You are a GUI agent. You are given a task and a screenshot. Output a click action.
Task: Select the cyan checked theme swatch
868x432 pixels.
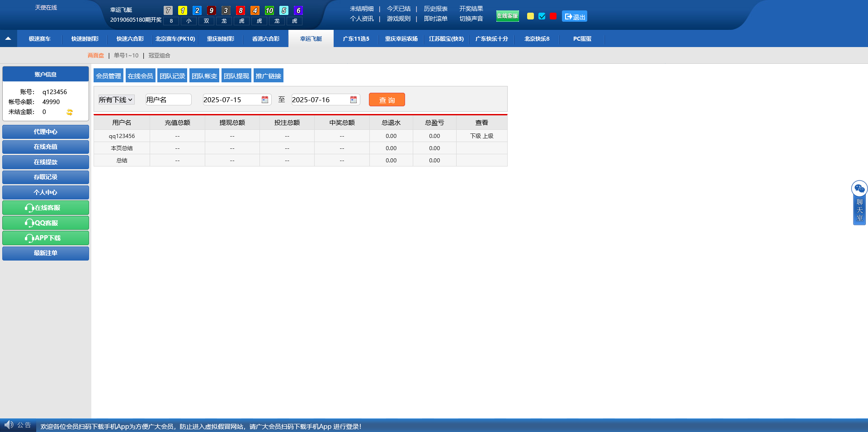(x=542, y=16)
